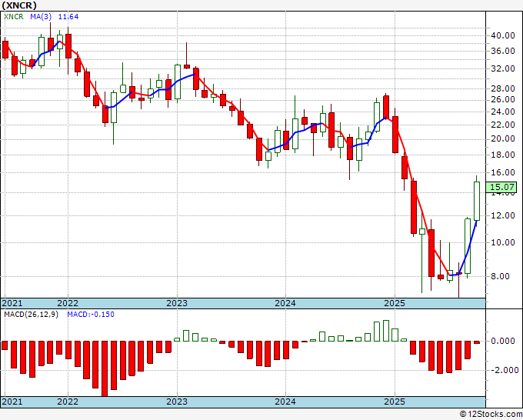
Task: Click the 32.00 price axis label
Action: click(x=503, y=68)
